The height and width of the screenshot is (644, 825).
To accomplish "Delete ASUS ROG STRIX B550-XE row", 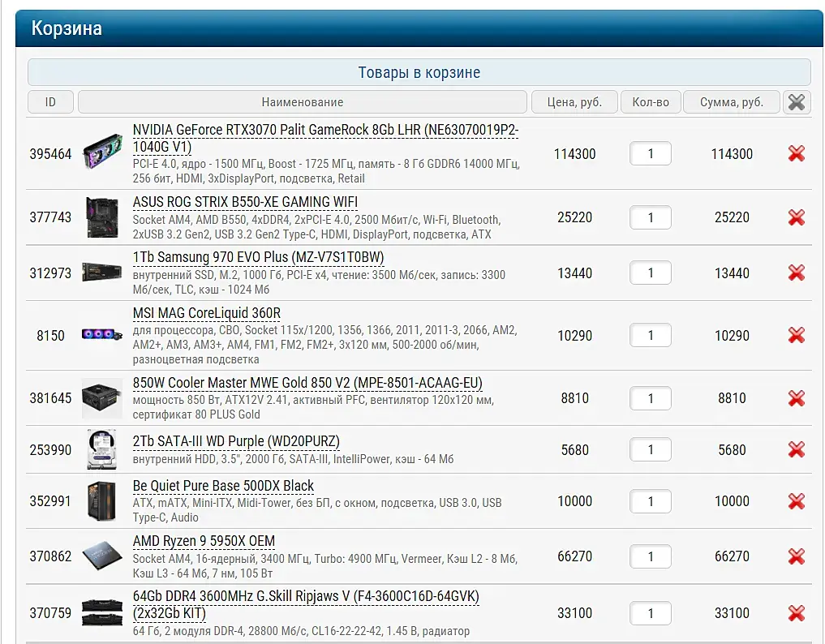I will pyautogui.click(x=796, y=217).
